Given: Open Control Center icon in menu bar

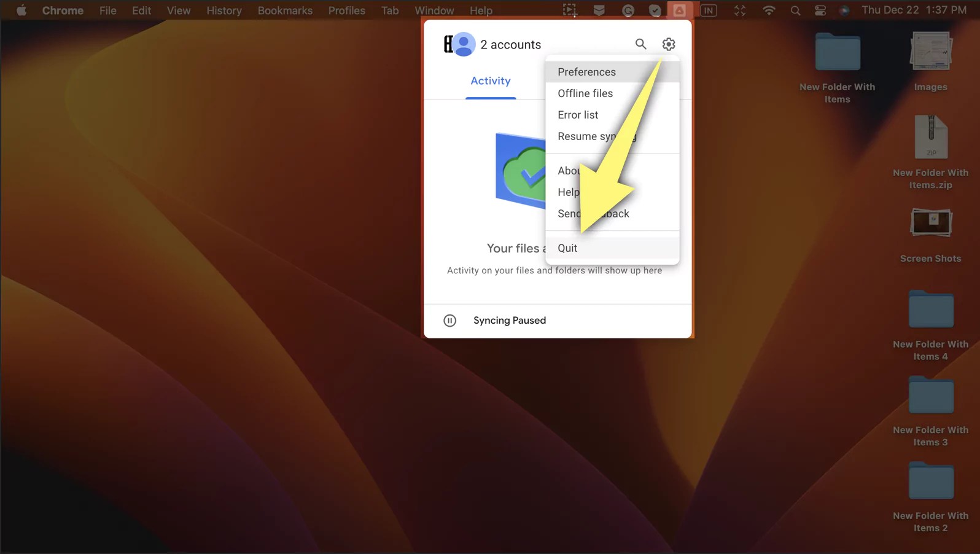Looking at the screenshot, I should [x=820, y=10].
